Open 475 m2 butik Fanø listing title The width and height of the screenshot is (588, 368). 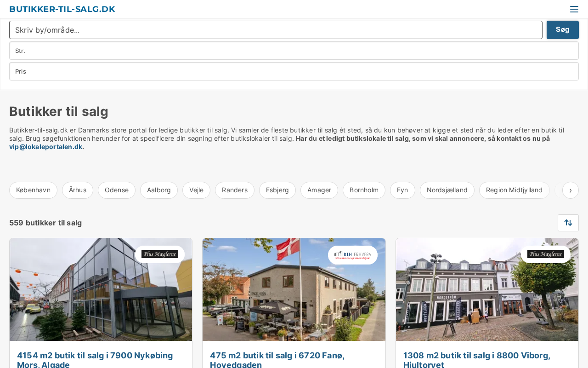coord(277,360)
